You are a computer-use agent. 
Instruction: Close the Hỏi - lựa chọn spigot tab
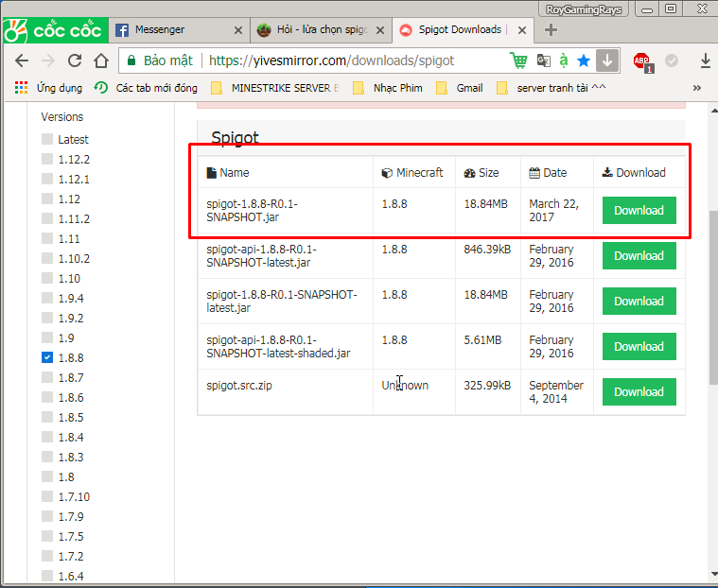click(x=380, y=30)
